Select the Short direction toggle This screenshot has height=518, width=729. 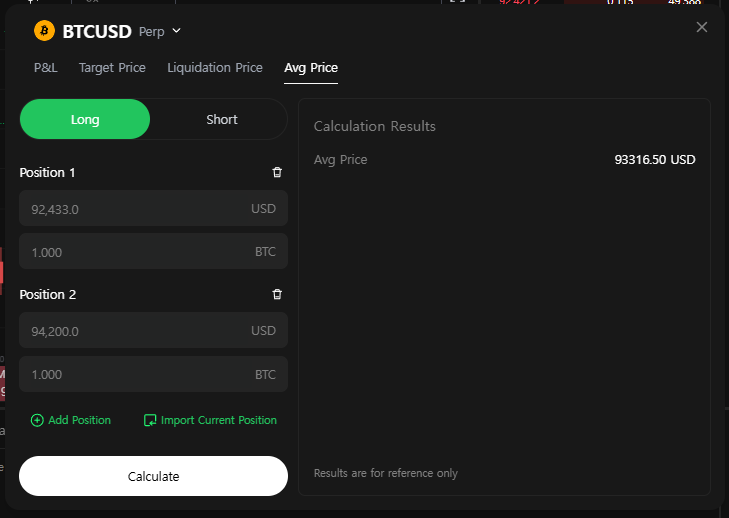[x=222, y=119]
